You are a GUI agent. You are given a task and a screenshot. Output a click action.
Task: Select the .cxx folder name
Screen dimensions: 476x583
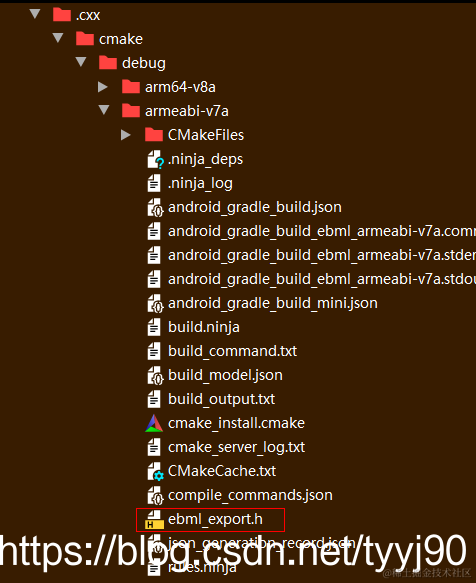tap(88, 15)
